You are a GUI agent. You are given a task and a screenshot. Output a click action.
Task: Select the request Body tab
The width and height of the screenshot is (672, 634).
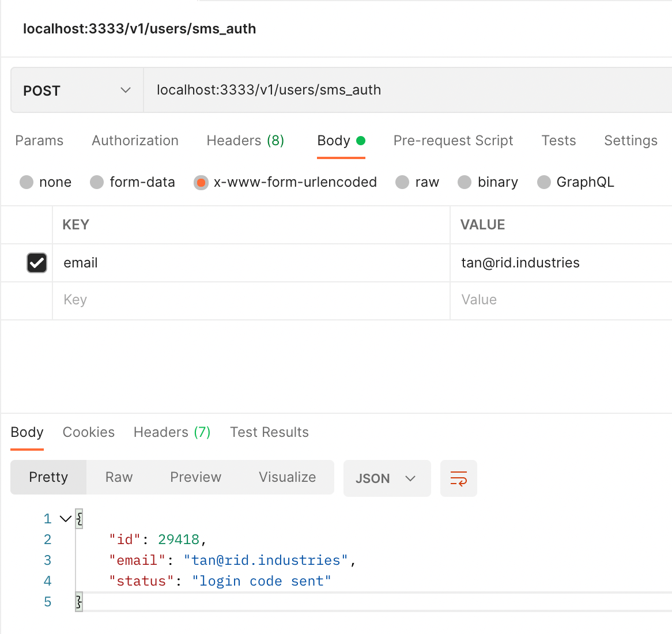click(x=341, y=141)
